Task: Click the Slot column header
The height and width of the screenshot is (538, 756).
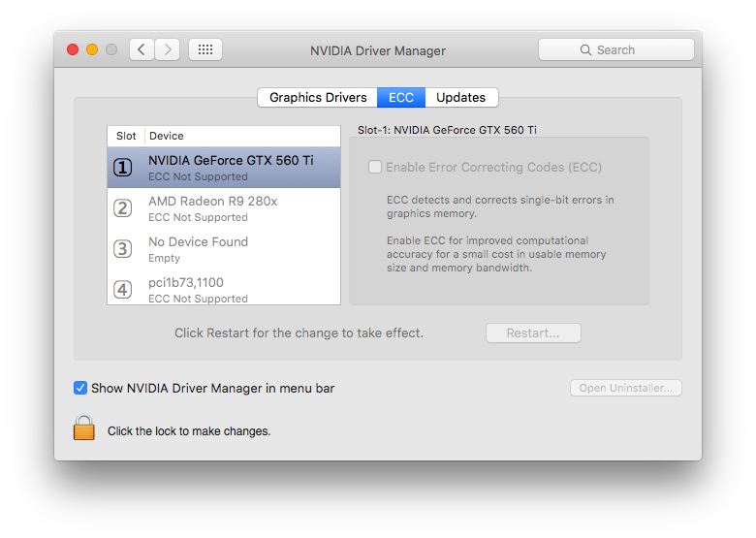Action: [126, 136]
